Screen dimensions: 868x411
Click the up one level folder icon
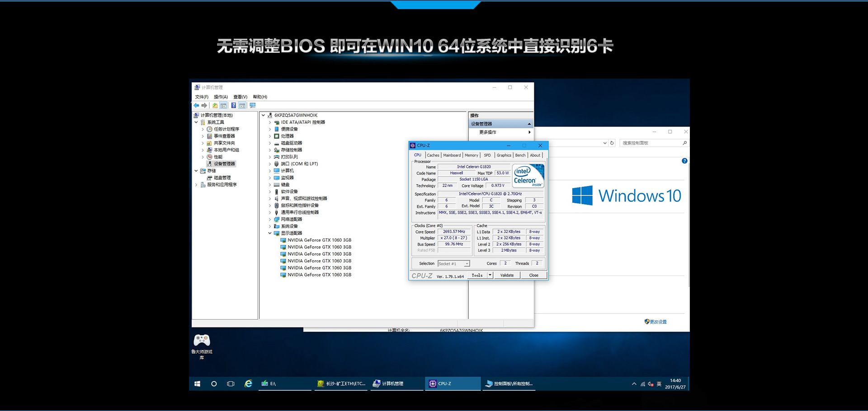click(215, 106)
